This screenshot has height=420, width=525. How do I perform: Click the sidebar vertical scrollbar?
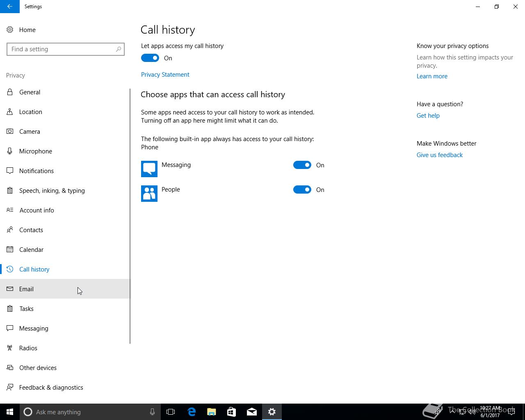(130, 216)
